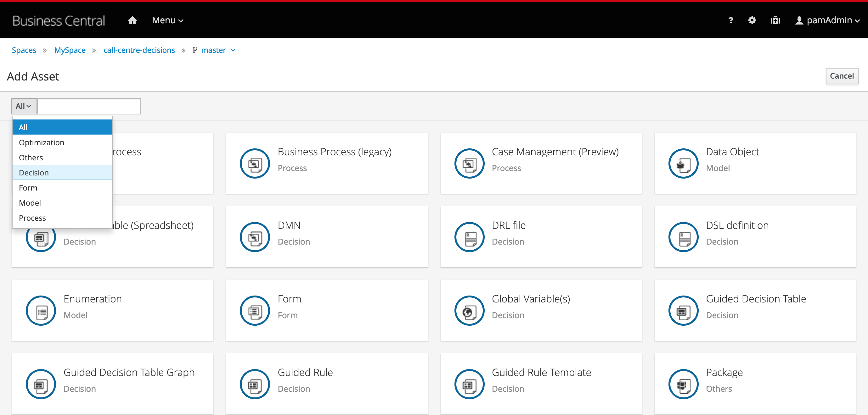Viewport: 868px width, 415px height.
Task: Click the Form asset icon
Action: click(255, 311)
